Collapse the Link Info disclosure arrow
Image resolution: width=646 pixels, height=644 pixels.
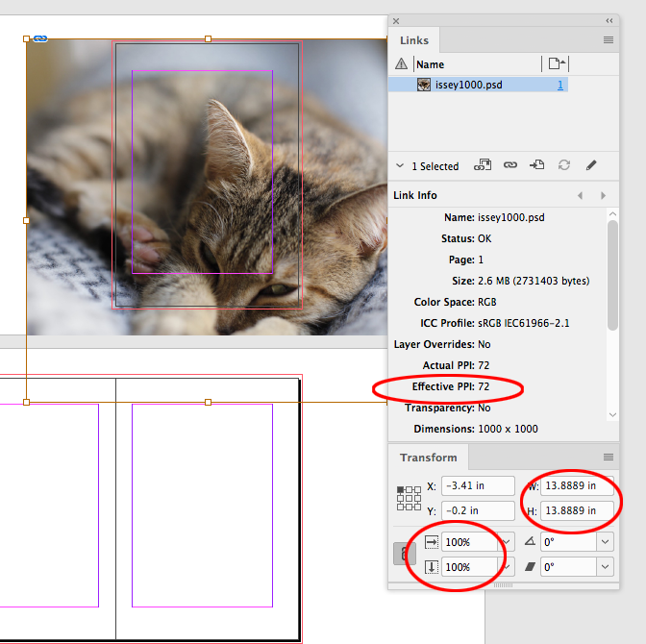pyautogui.click(x=399, y=165)
